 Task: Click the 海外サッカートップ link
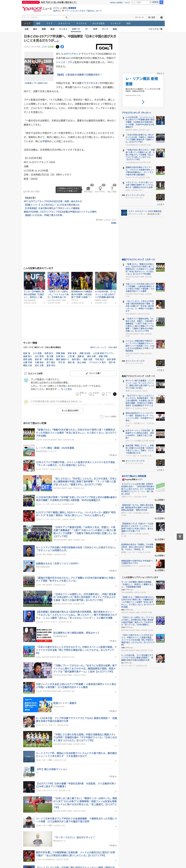tap(98, 347)
